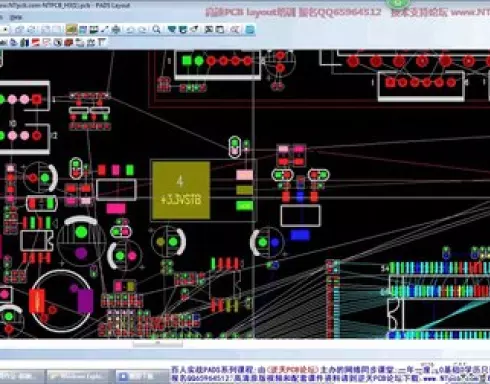Select the large purple pad inside white circle
This screenshot has width=490, height=384.
(86, 301)
